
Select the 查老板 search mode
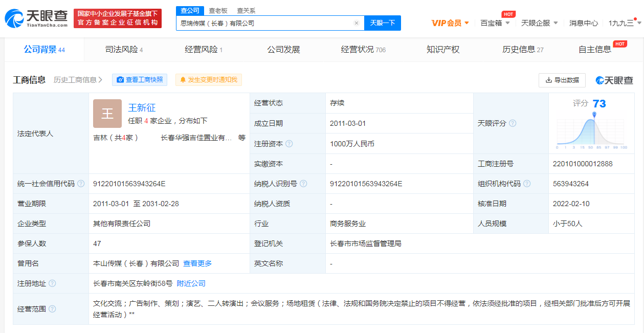click(x=218, y=10)
